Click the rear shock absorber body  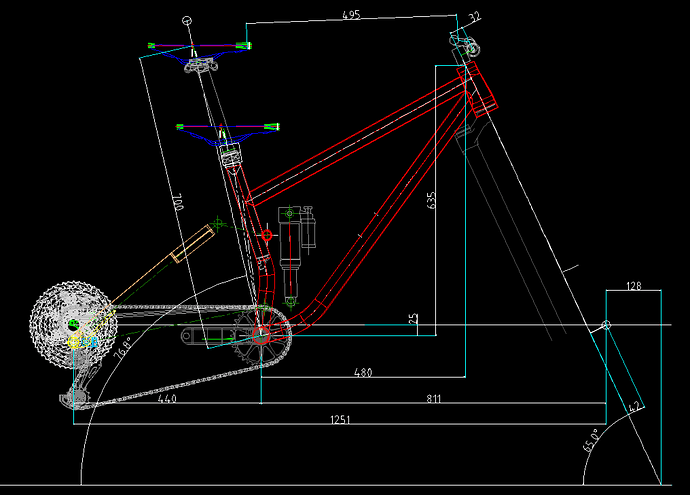290,255
